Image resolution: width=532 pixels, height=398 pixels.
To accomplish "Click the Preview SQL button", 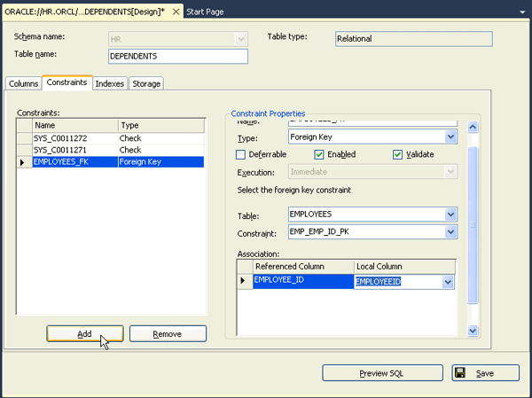I will (381, 373).
